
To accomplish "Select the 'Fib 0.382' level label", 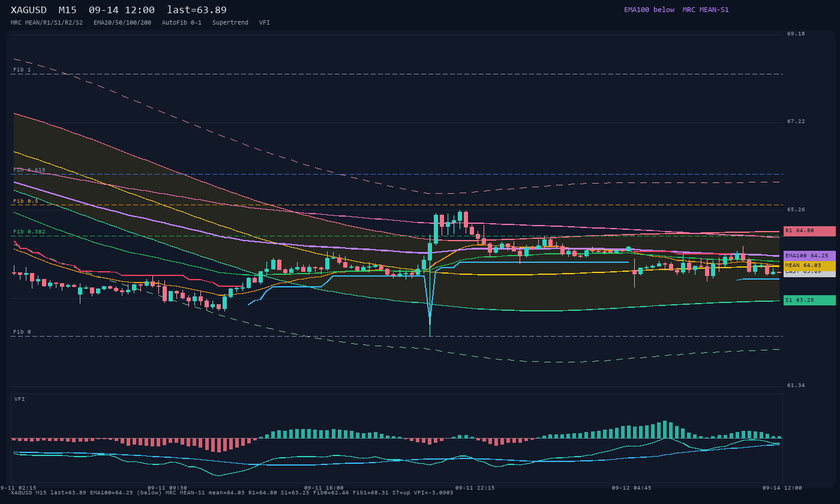I will tap(29, 232).
